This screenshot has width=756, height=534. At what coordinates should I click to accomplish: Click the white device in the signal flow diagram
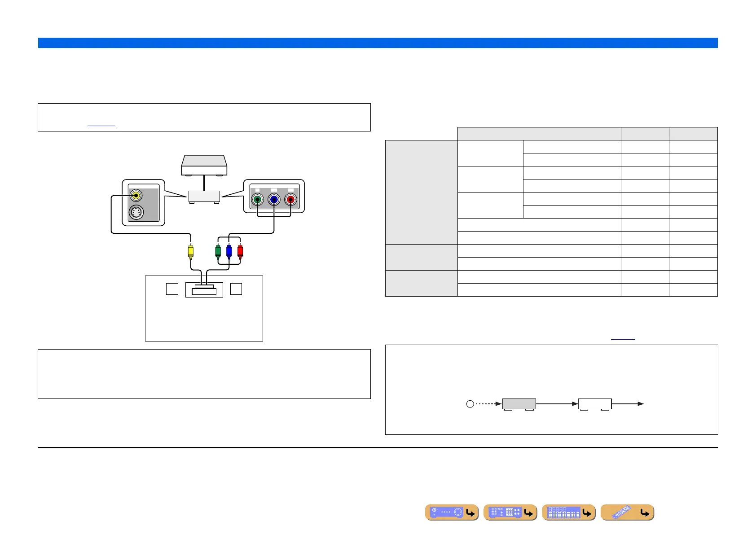pos(595,404)
